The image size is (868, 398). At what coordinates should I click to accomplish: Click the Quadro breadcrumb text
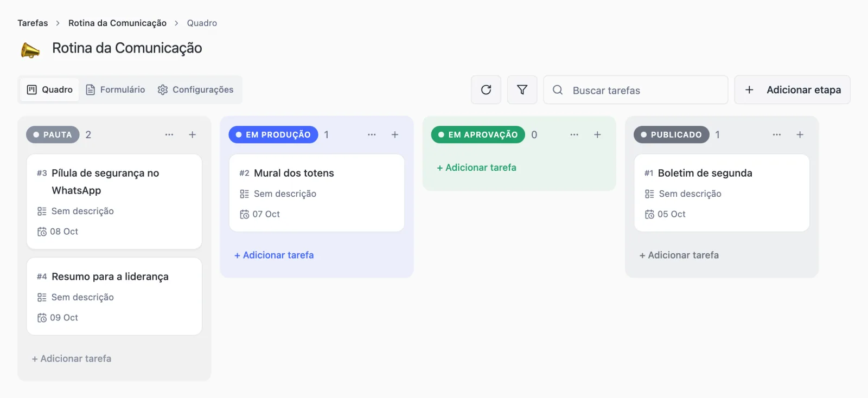(202, 23)
